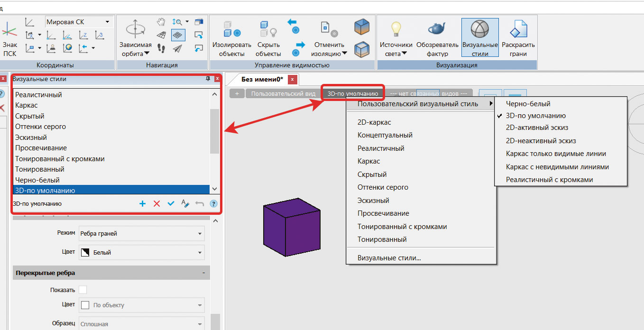Image resolution: width=644 pixels, height=330 pixels.
Task: Click the footsteps walk navigation icon
Action: (x=161, y=48)
